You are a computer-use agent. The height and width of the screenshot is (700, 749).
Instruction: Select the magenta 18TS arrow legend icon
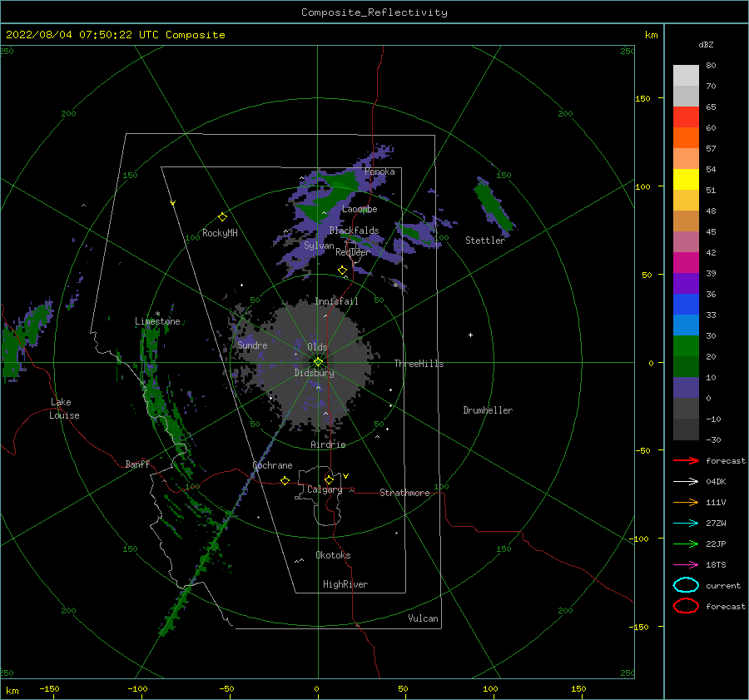click(686, 565)
